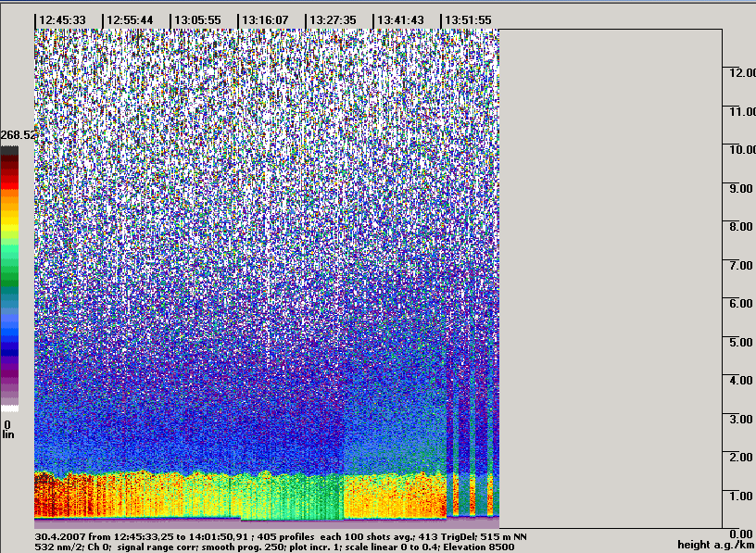Click the 9.00 height axis label

click(x=741, y=188)
